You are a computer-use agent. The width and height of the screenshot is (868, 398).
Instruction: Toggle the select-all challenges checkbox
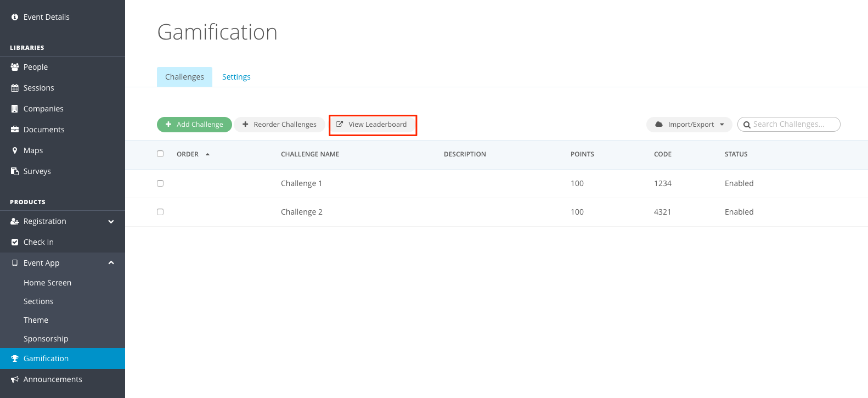click(160, 154)
